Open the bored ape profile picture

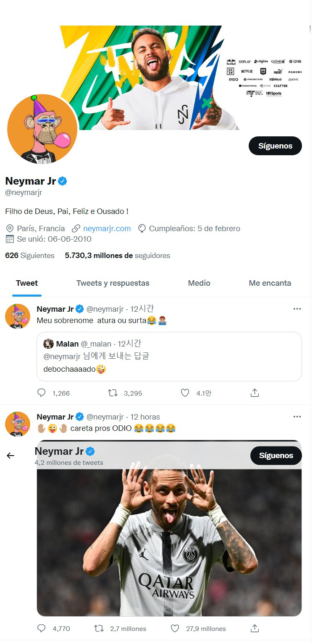point(42,129)
